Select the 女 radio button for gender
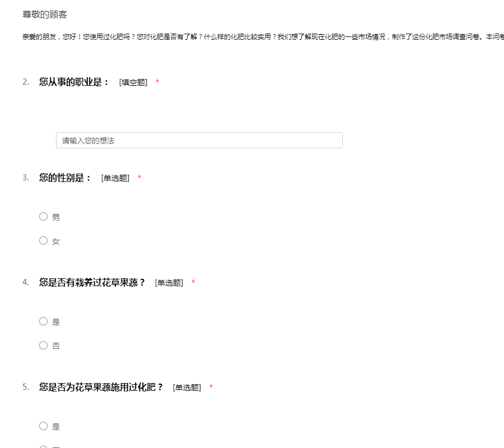Image resolution: width=504 pixels, height=448 pixels. click(x=44, y=241)
